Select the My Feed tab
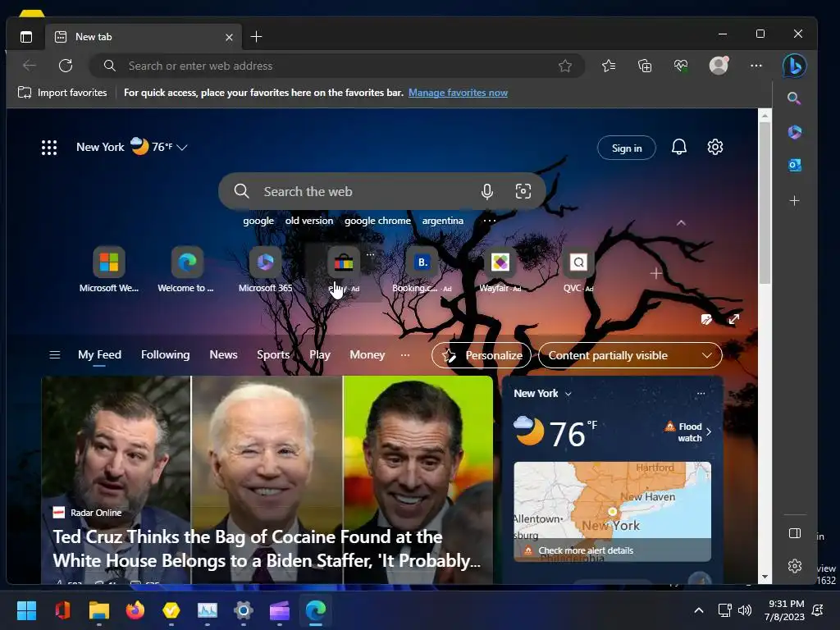This screenshot has height=630, width=840. pos(99,354)
